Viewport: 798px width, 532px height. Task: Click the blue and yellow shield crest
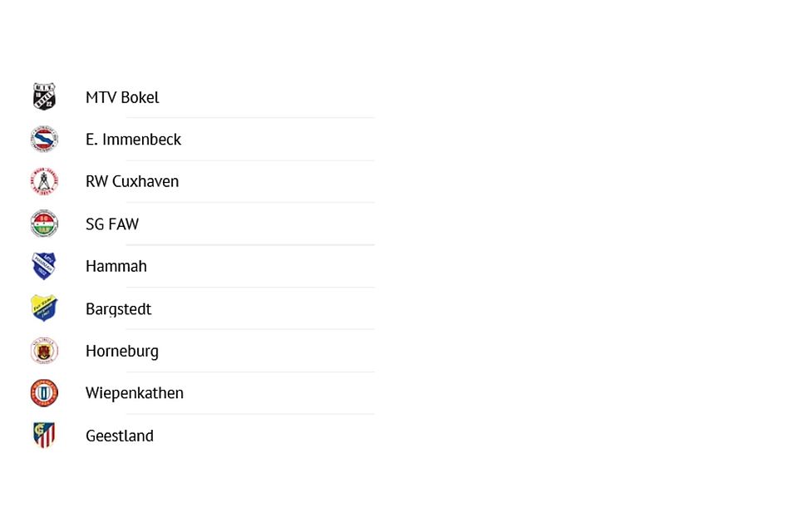[44, 308]
